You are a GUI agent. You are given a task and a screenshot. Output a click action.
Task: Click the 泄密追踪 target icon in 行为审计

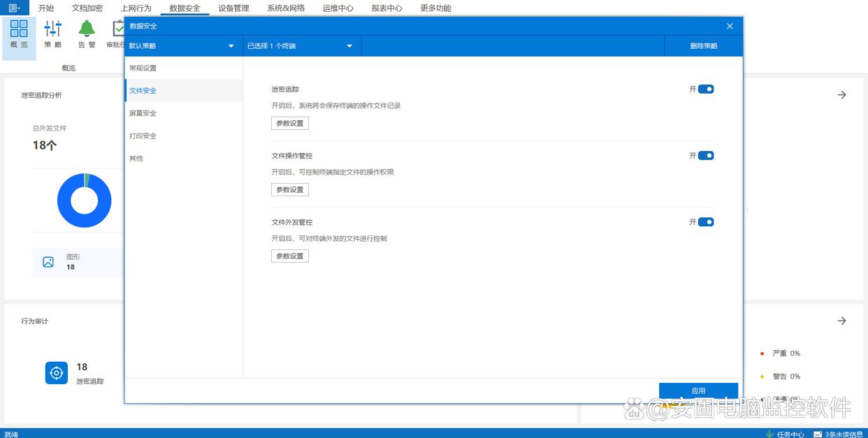(x=57, y=372)
